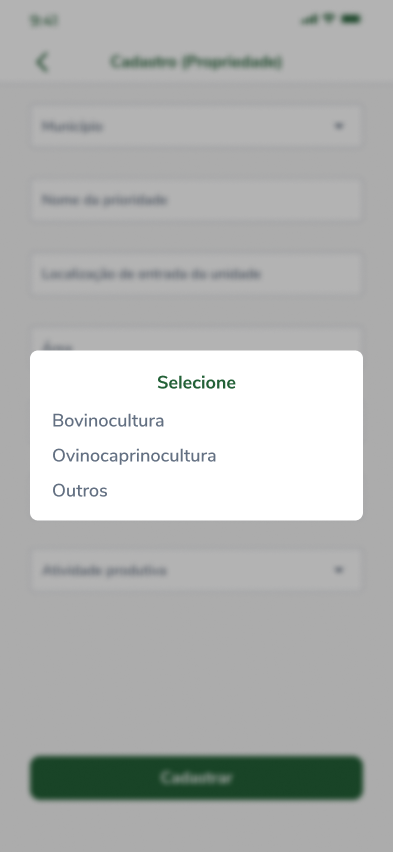Click the Atividade produtiva field label
This screenshot has width=393, height=852.
point(104,571)
